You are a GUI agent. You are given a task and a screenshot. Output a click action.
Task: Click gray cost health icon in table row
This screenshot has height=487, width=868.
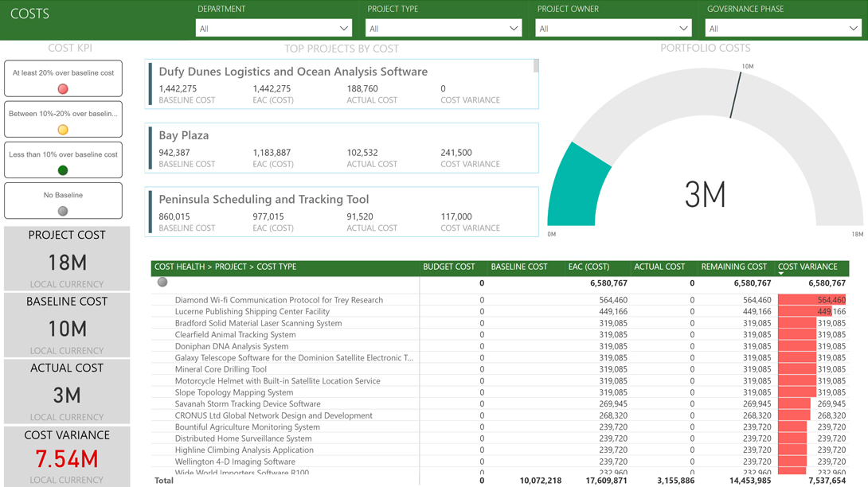(162, 282)
